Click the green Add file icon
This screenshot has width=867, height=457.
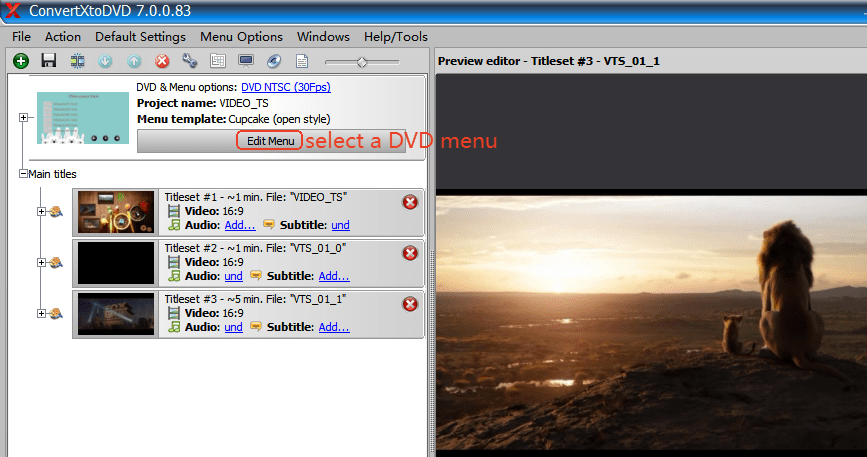[x=20, y=62]
